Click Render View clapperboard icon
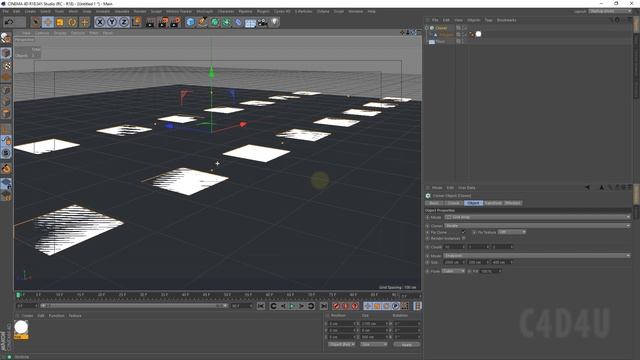The height and width of the screenshot is (360, 640). point(150,22)
